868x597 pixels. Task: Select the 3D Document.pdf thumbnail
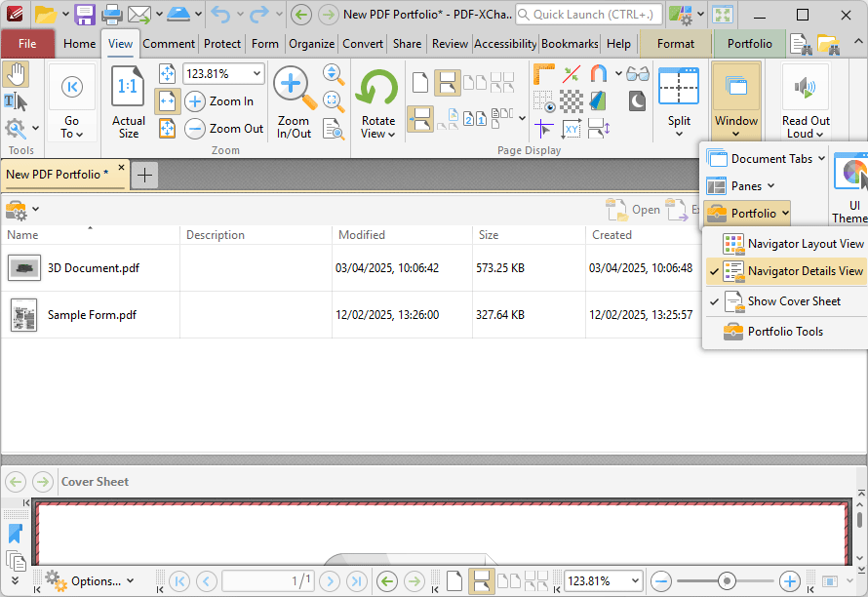[23, 268]
